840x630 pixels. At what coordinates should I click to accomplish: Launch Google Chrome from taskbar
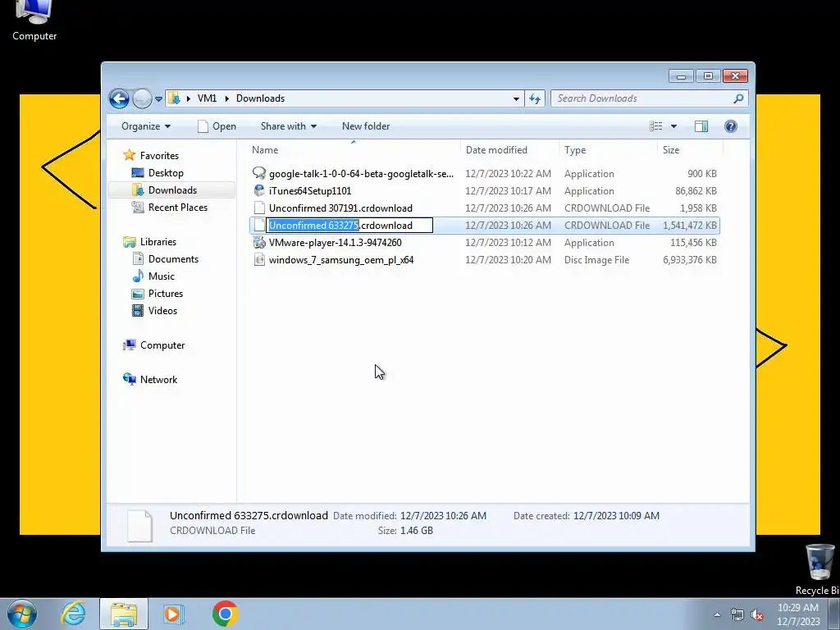[225, 614]
